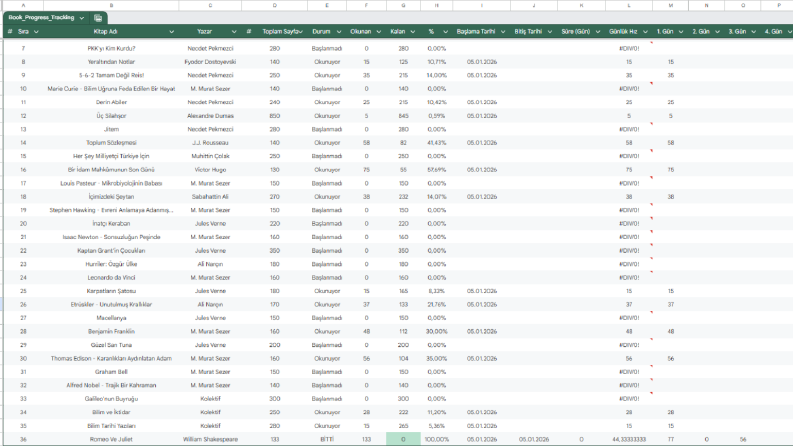The image size is (793, 446).
Task: Open the 4. Gün column dropdown arrow
Action: [x=789, y=31]
